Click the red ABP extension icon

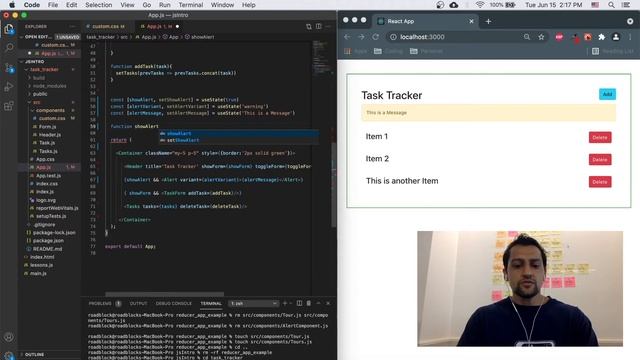click(559, 37)
